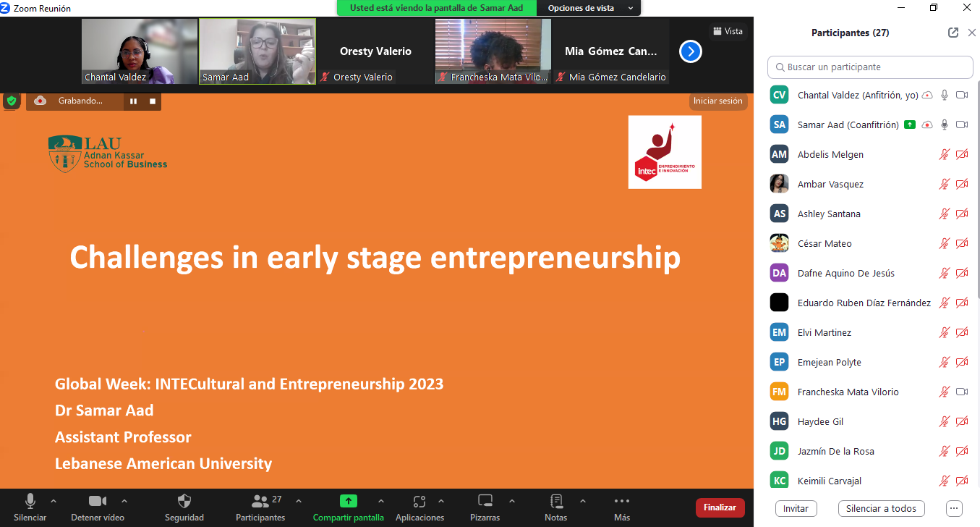Open the Seguridad shield icon
Viewport: 980px width, 527px height.
[184, 501]
